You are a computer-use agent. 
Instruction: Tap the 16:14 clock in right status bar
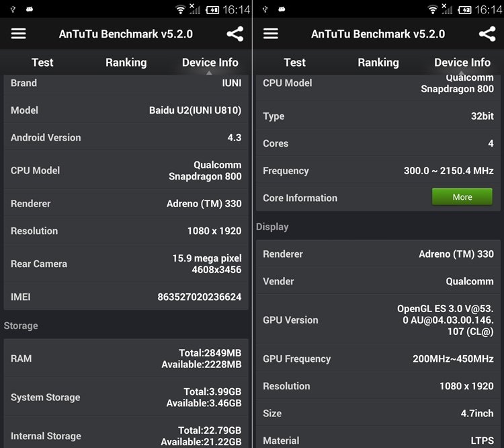coord(489,9)
